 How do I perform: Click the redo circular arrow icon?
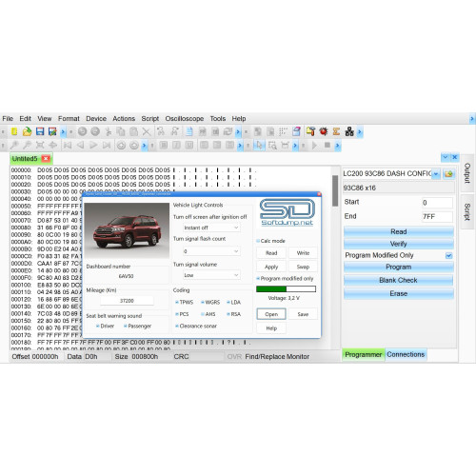click(x=95, y=131)
